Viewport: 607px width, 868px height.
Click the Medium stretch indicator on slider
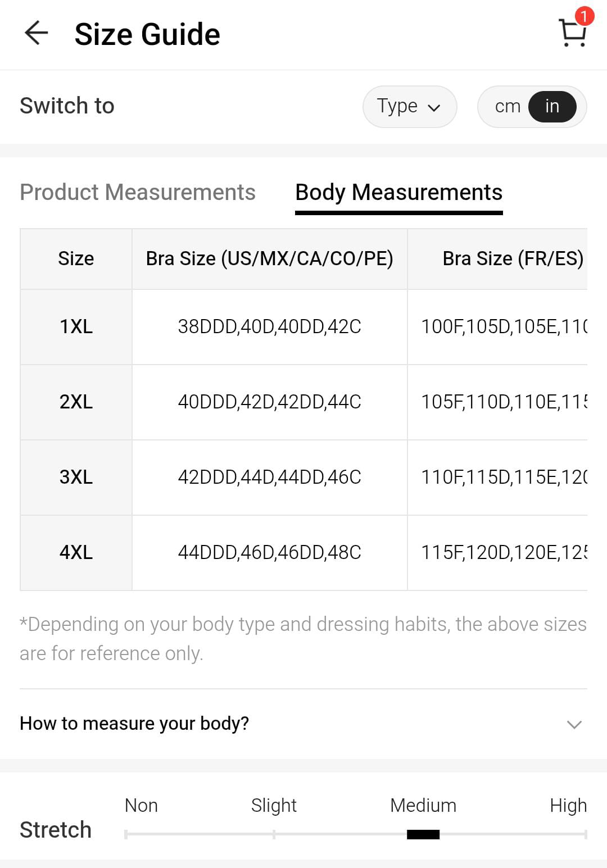pyautogui.click(x=423, y=834)
